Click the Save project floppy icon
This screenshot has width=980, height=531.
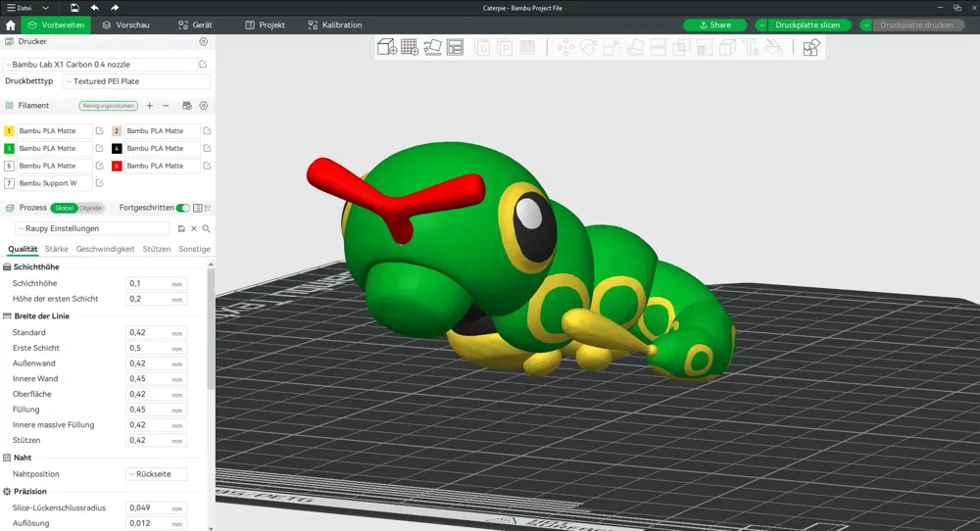[74, 8]
